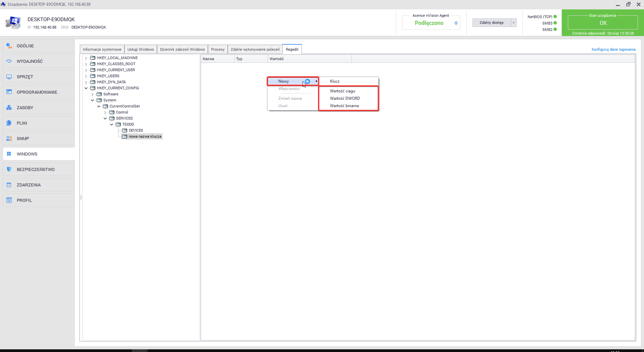The height and width of the screenshot is (352, 644).
Task: Click the SNMP sidebar icon
Action: [9, 138]
